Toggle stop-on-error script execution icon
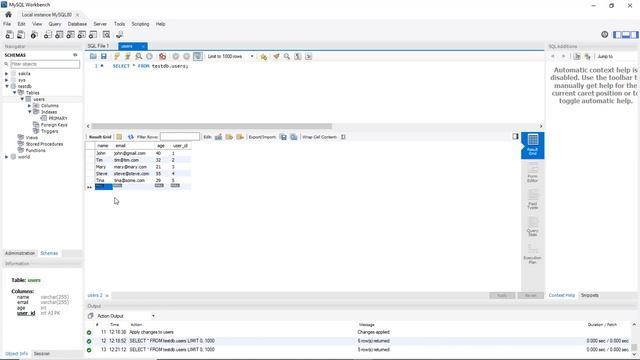The image size is (640, 360). tap(162, 56)
